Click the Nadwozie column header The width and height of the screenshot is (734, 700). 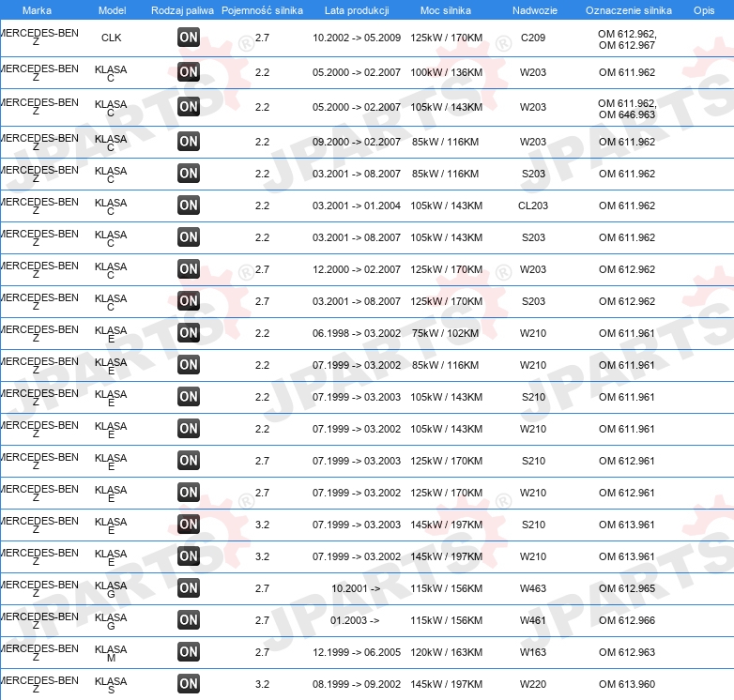[535, 10]
